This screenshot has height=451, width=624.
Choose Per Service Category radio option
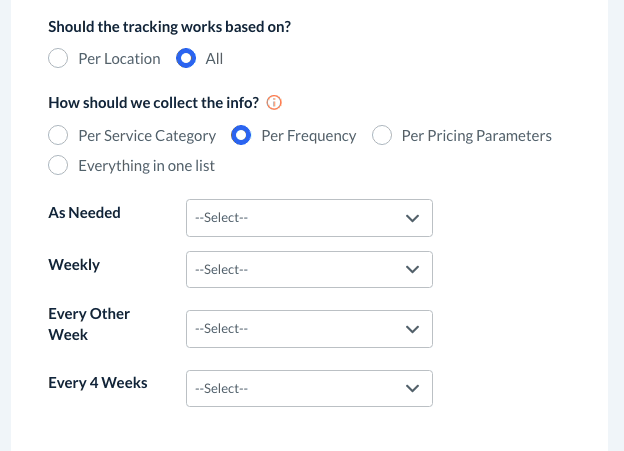tap(58, 135)
